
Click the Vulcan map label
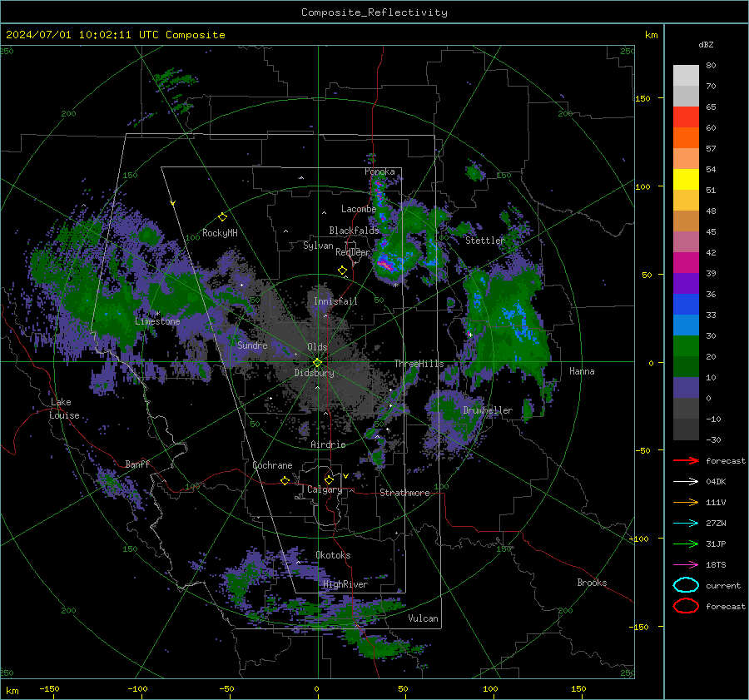click(x=424, y=618)
